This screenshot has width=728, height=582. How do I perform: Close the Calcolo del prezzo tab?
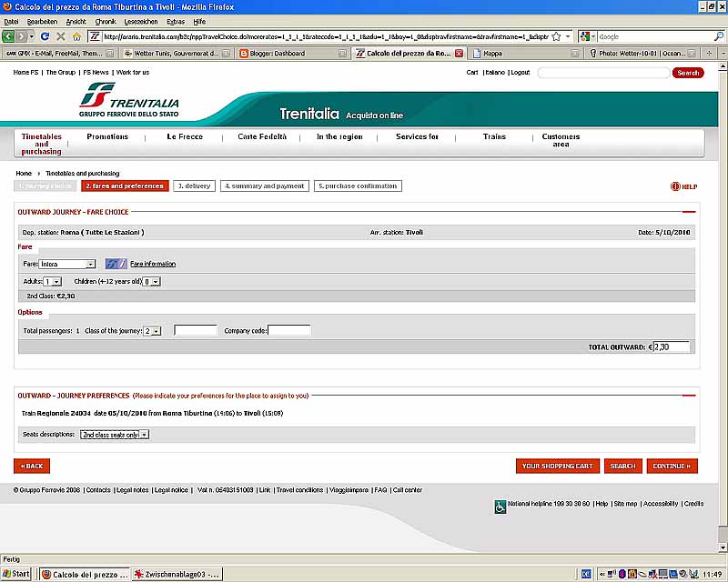tap(460, 54)
